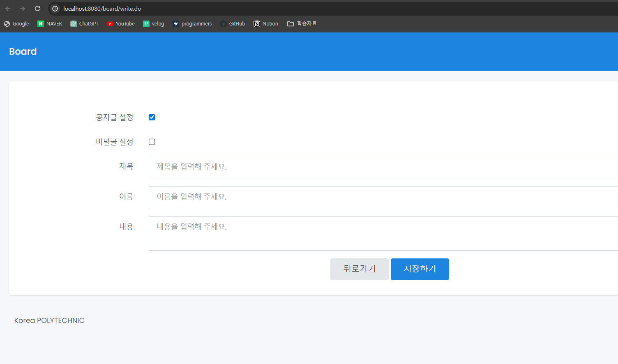Open the YouTube bookmark
The image size is (618, 364).
pyautogui.click(x=121, y=24)
